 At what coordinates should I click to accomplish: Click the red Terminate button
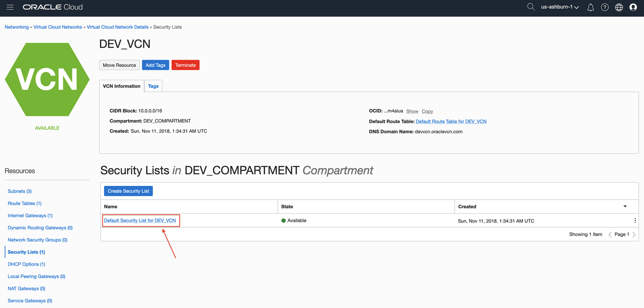pos(185,65)
